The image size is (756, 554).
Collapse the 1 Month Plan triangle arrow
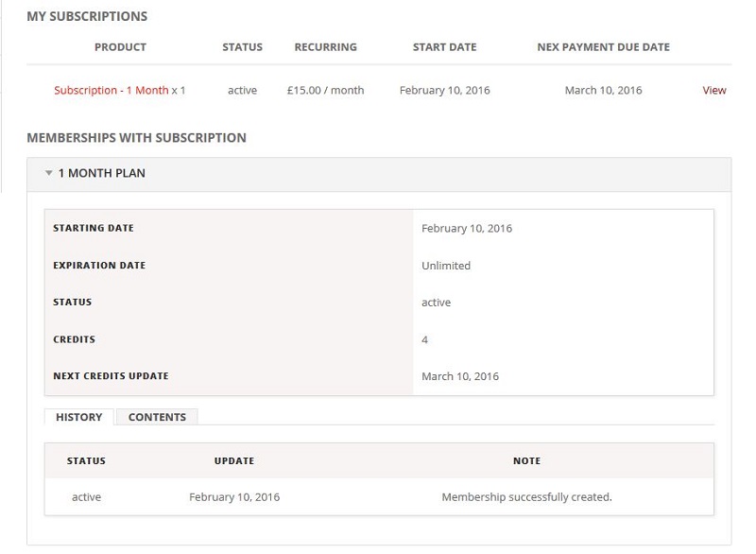click(48, 173)
